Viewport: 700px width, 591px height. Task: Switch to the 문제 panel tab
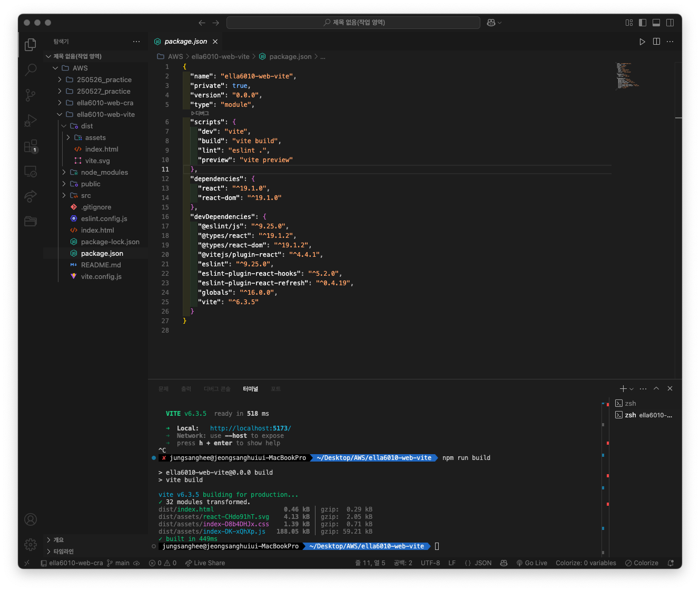tap(163, 389)
